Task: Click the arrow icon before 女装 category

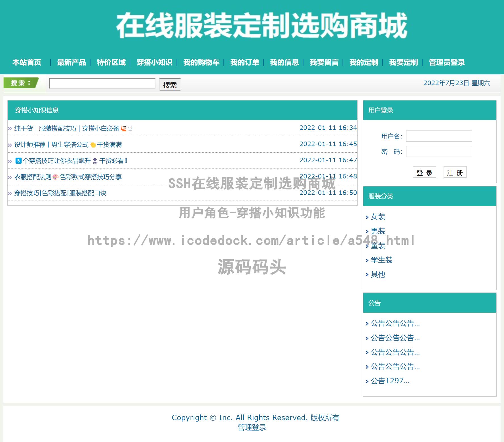Action: 368,217
